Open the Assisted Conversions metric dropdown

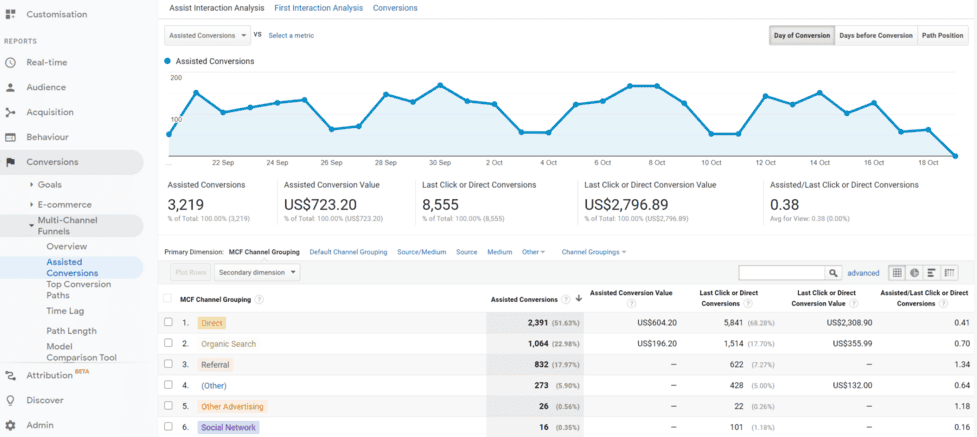click(x=207, y=35)
